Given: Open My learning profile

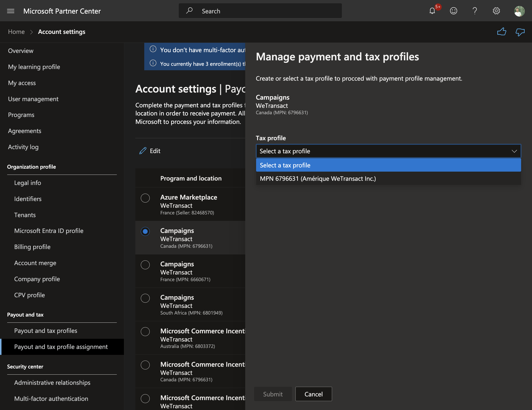Looking at the screenshot, I should [34, 67].
